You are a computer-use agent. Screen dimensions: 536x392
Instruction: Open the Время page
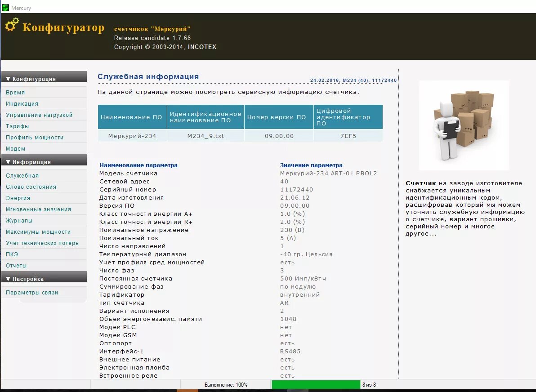pyautogui.click(x=15, y=92)
